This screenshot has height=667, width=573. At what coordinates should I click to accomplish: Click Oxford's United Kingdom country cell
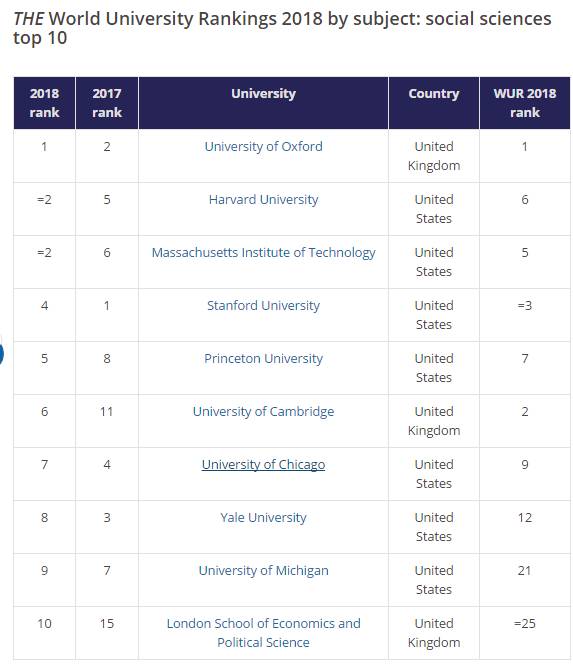434,156
